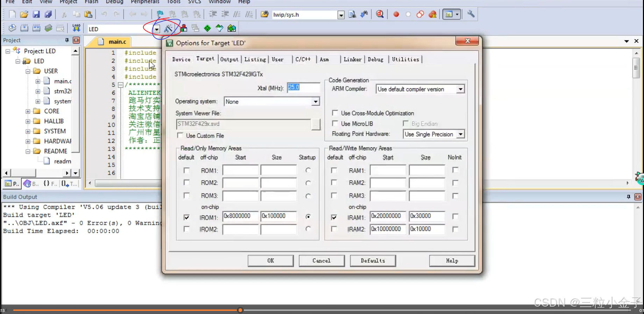This screenshot has width=644, height=314.
Task: Click incremental find binoculars icon
Action: click(x=364, y=14)
